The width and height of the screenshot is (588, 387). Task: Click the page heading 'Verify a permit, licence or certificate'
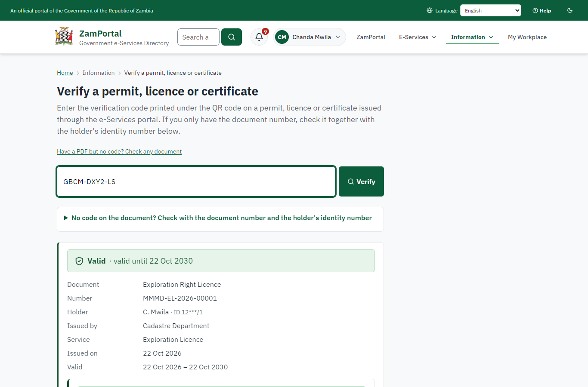point(158,91)
